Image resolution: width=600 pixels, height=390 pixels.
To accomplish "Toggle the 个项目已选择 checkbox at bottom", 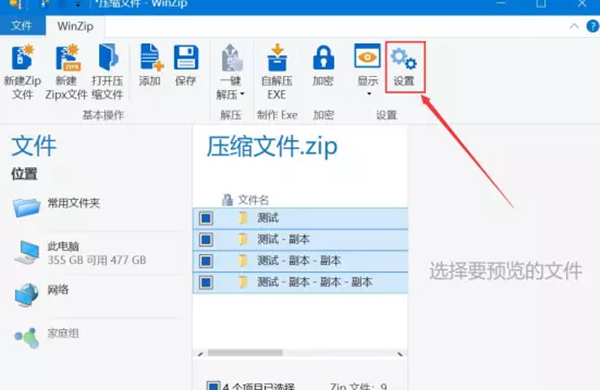I will (213, 385).
